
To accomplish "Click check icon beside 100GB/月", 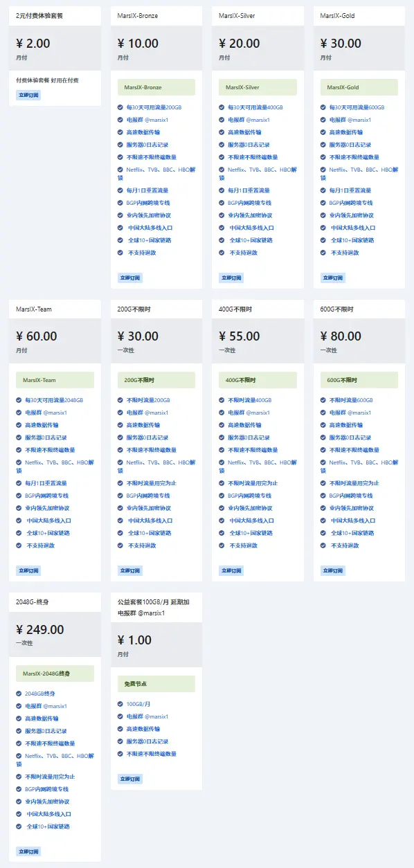I will [120, 704].
